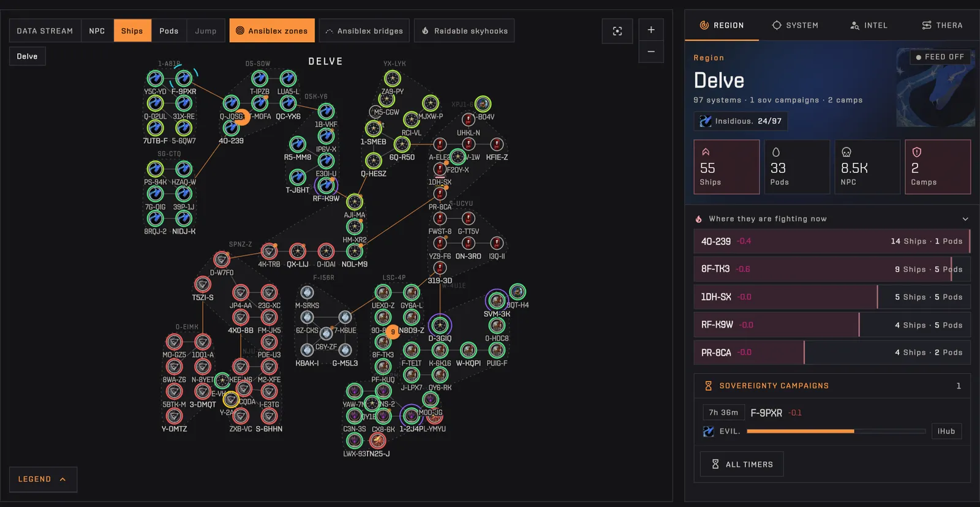Switch data stream to Pods
Viewport: 980px width, 507px height.
pos(169,31)
